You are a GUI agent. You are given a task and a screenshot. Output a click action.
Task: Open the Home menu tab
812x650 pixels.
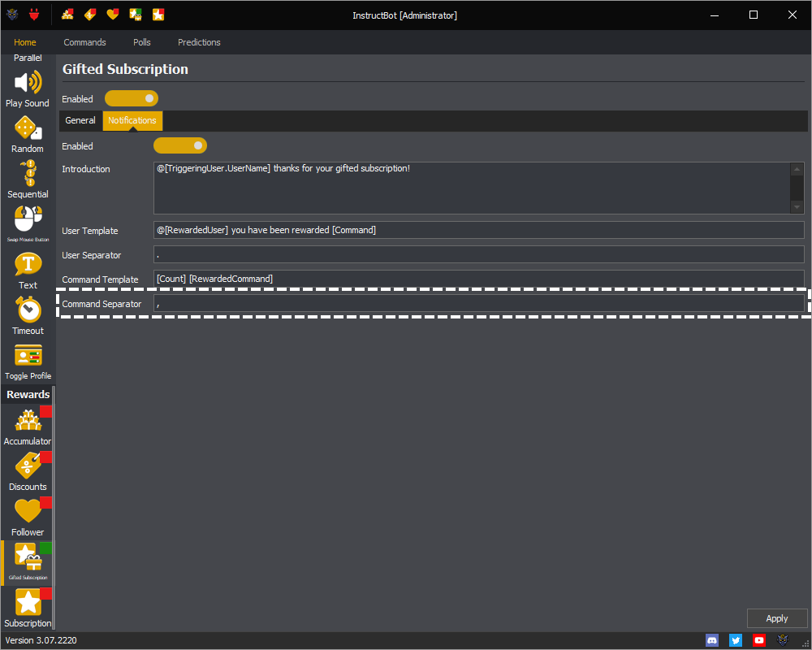(x=25, y=42)
